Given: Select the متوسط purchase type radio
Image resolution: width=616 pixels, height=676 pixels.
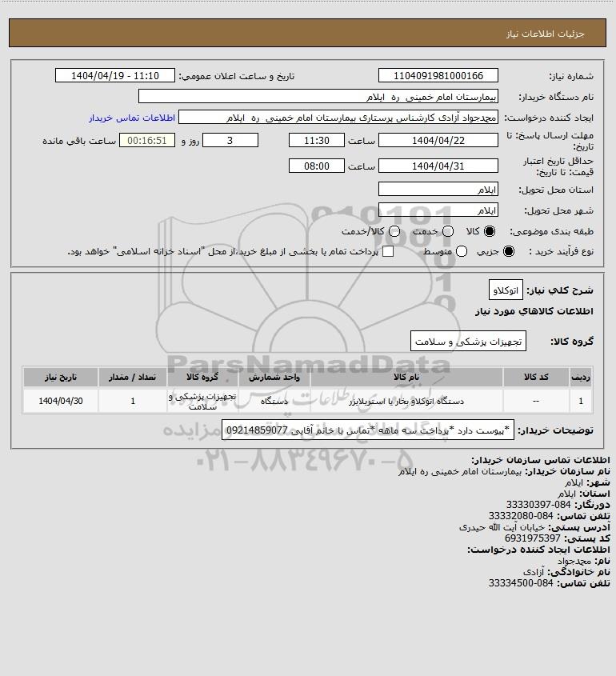Looking at the screenshot, I should click(462, 251).
